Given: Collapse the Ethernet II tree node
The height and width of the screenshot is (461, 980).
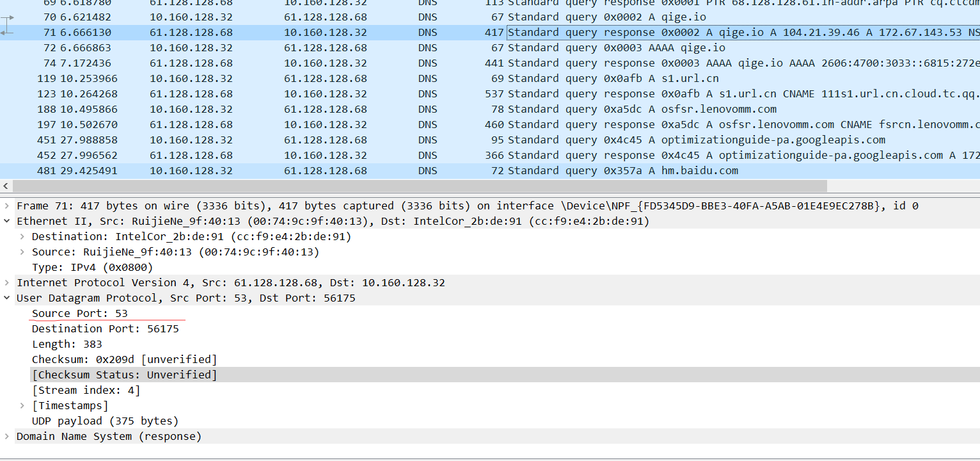Looking at the screenshot, I should [7, 221].
